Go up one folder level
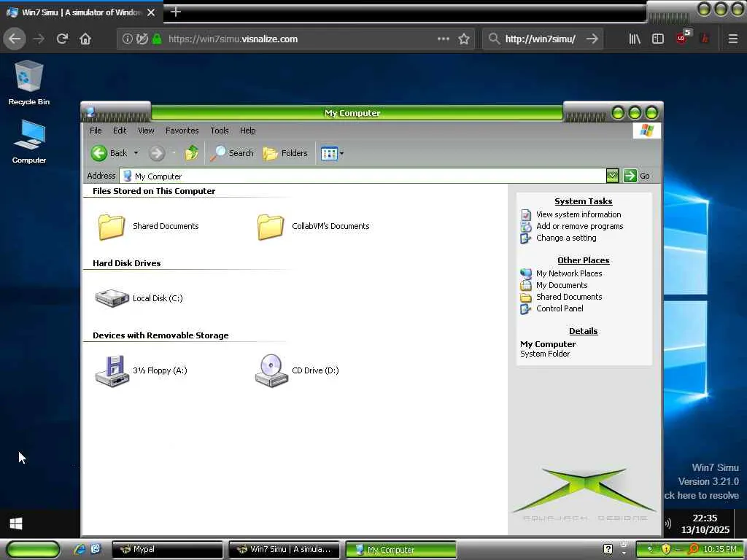Screen dimensions: 747x560 click(192, 153)
